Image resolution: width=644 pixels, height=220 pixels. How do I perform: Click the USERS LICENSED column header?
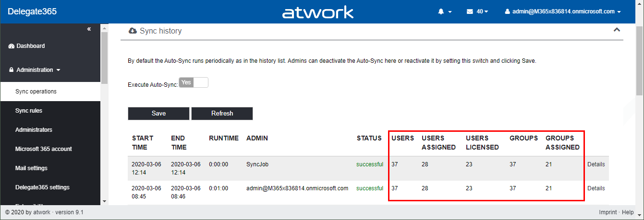tap(482, 143)
